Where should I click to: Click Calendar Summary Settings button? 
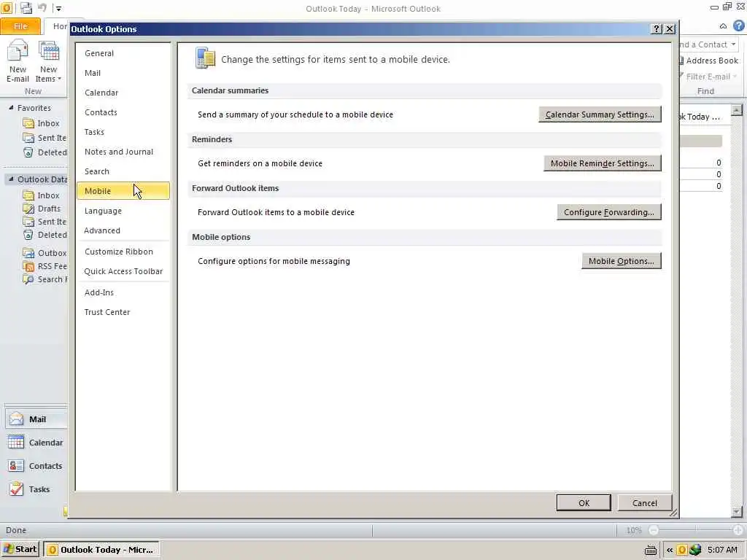pyautogui.click(x=600, y=114)
